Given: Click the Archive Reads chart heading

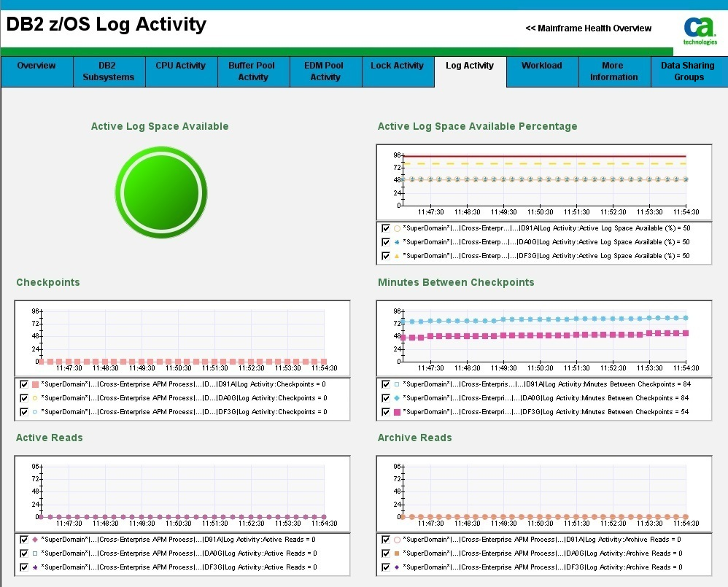Looking at the screenshot, I should point(414,438).
